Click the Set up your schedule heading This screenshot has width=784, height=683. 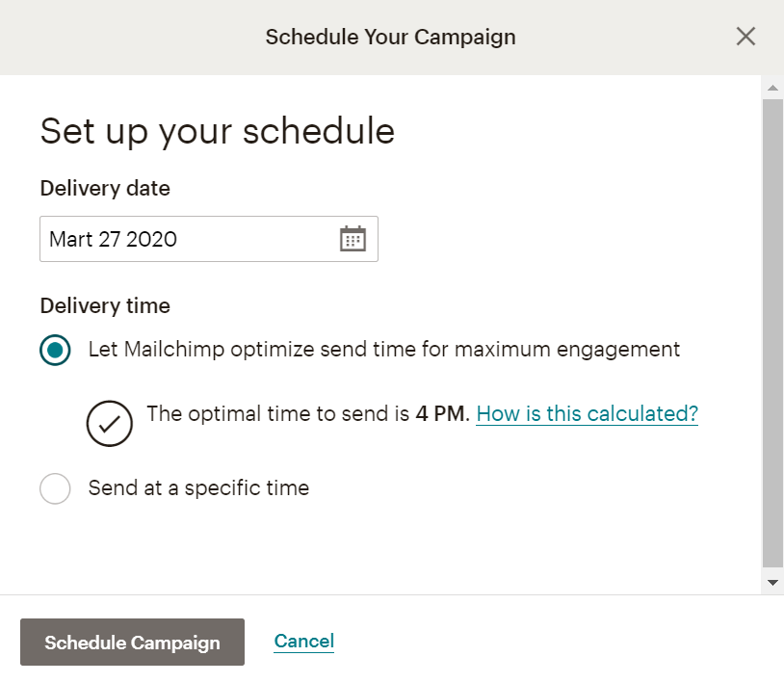[x=217, y=131]
